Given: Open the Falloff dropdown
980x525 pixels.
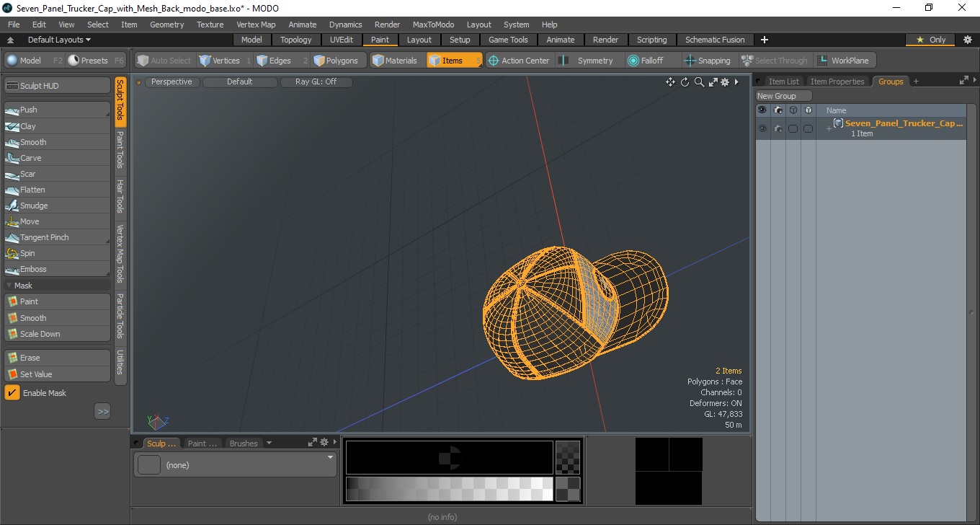Looking at the screenshot, I should pyautogui.click(x=652, y=61).
